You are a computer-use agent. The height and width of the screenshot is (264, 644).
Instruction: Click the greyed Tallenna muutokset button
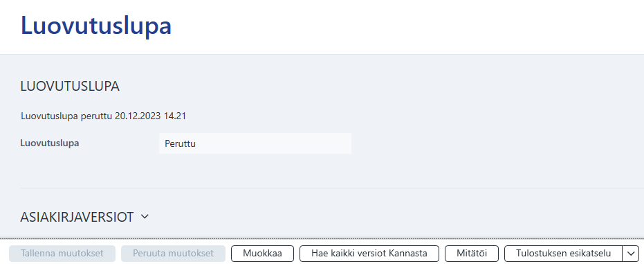pyautogui.click(x=62, y=254)
